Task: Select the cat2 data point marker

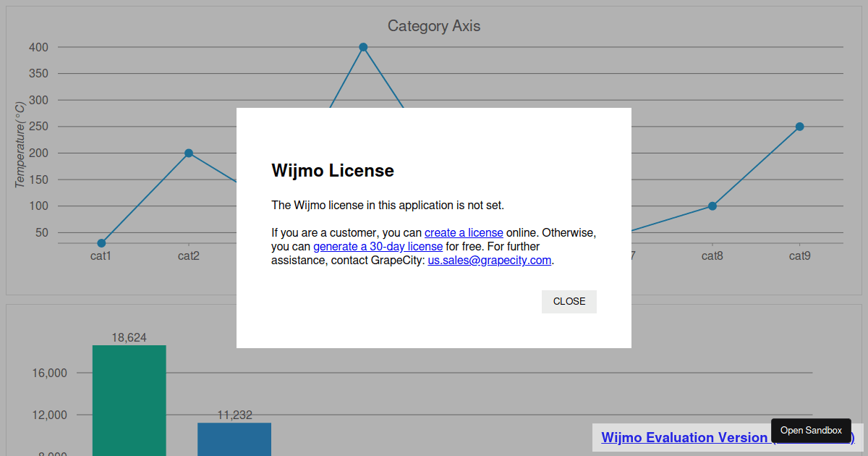Action: point(189,153)
